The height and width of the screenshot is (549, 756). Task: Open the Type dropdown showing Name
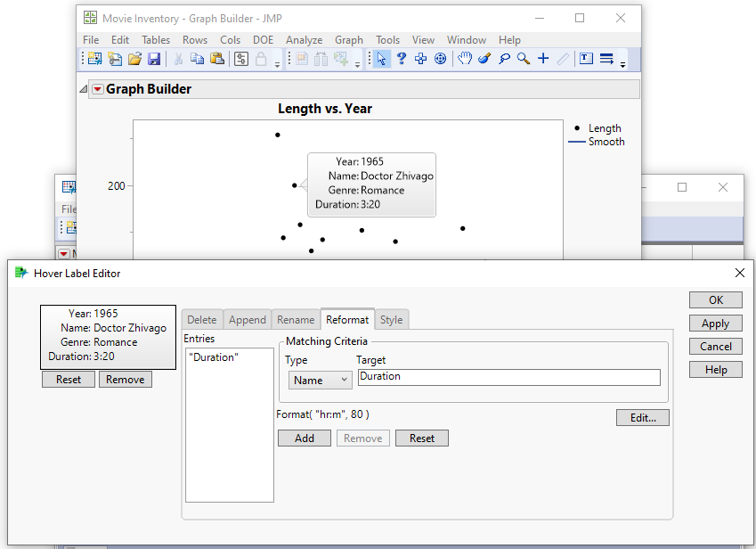pyautogui.click(x=320, y=379)
